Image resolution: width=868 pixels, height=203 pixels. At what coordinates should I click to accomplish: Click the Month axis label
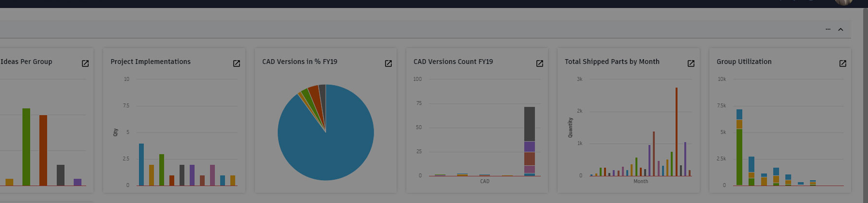coord(641,181)
